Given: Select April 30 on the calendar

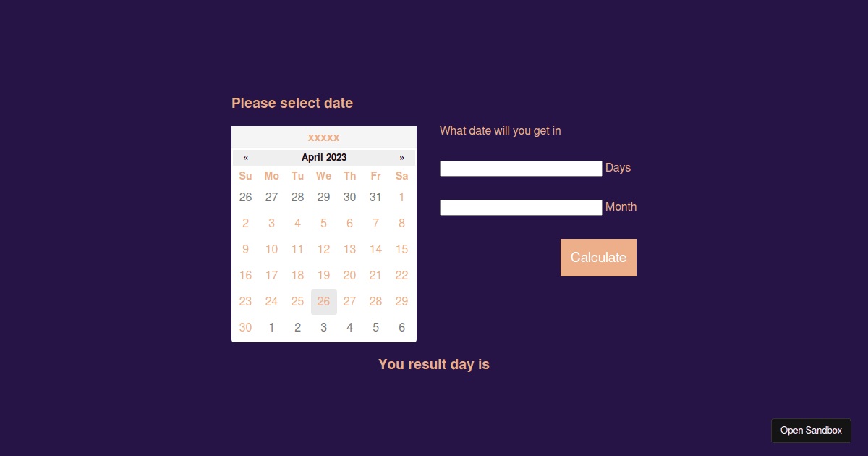Looking at the screenshot, I should (245, 327).
